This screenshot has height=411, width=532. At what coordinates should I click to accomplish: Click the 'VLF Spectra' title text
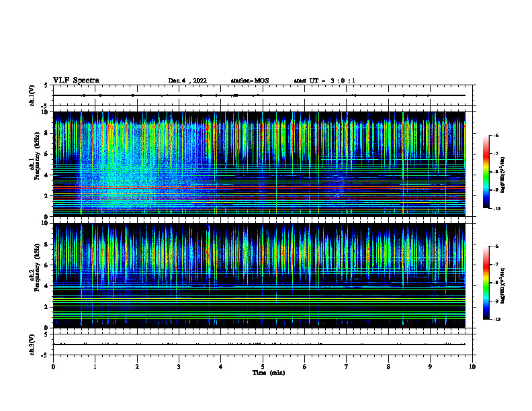point(76,81)
